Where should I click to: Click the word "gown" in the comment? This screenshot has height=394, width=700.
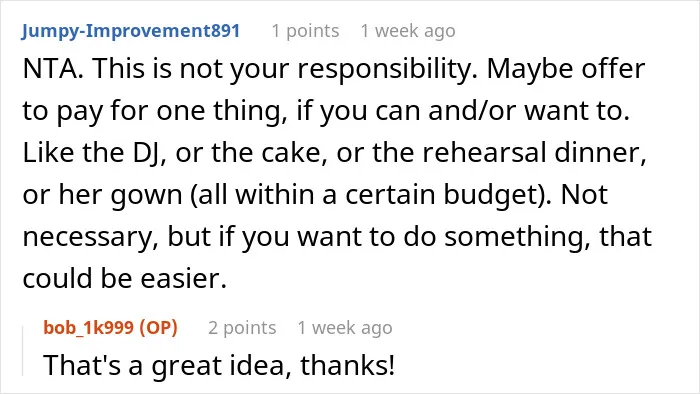coord(146,197)
